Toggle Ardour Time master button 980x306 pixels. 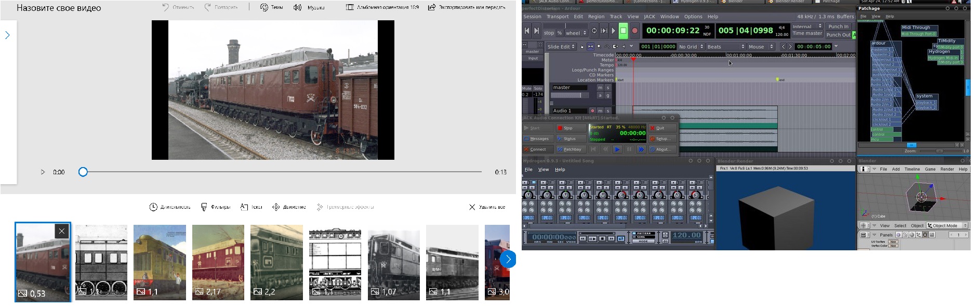(807, 33)
